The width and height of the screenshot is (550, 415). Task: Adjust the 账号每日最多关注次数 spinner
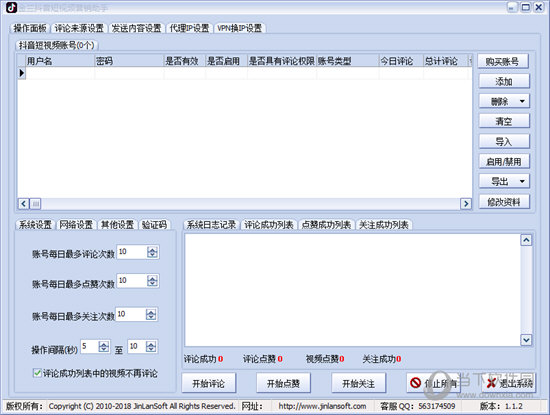click(151, 315)
